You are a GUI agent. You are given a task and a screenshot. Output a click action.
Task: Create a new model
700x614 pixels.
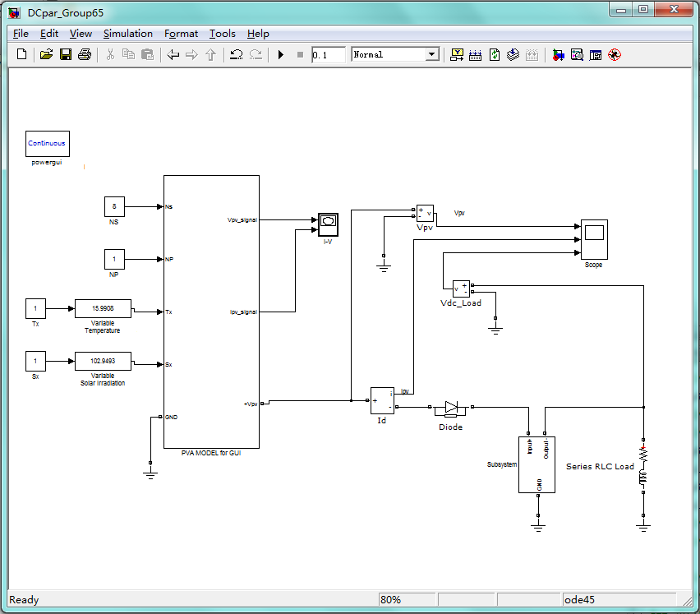point(20,54)
